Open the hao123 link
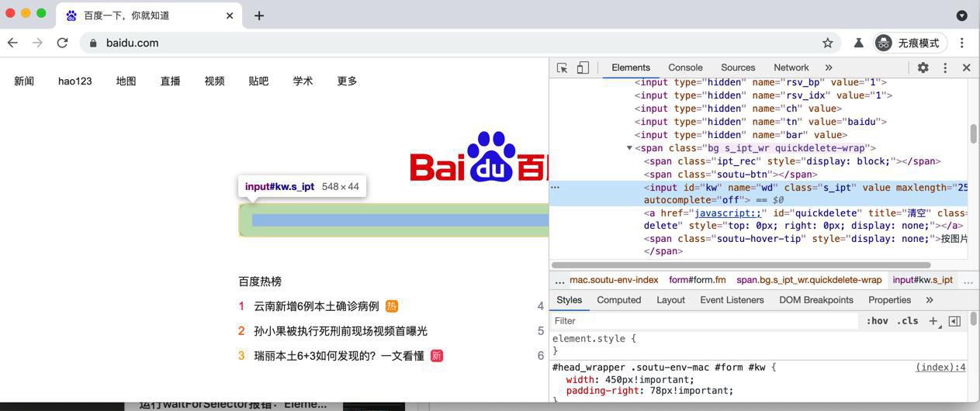Screen dimensions: 980x411 coord(75,81)
